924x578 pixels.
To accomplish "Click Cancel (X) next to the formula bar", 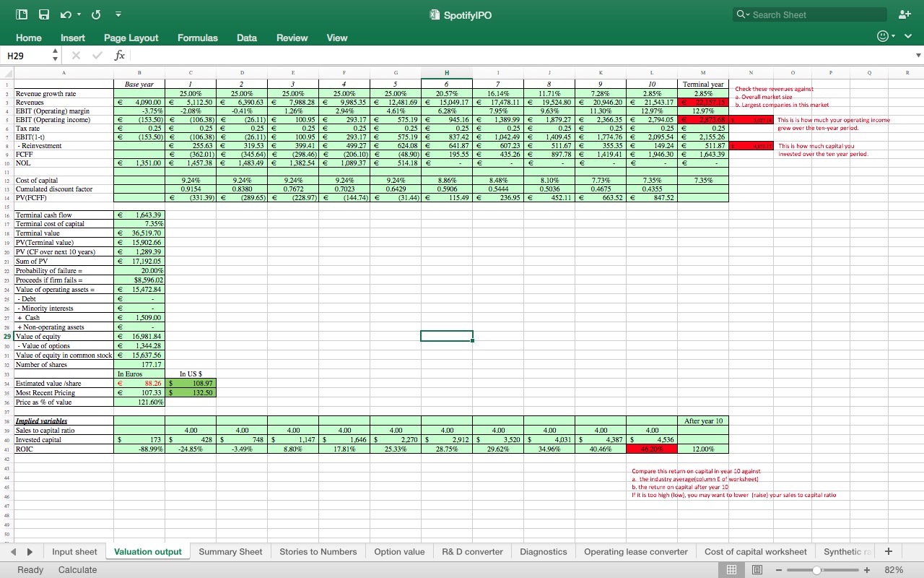I will tap(75, 55).
